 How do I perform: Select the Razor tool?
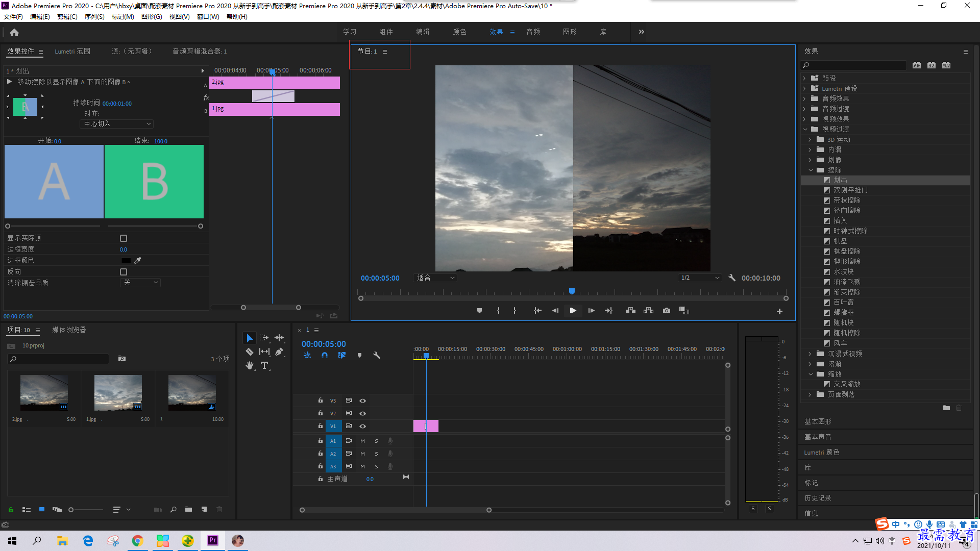coord(249,352)
